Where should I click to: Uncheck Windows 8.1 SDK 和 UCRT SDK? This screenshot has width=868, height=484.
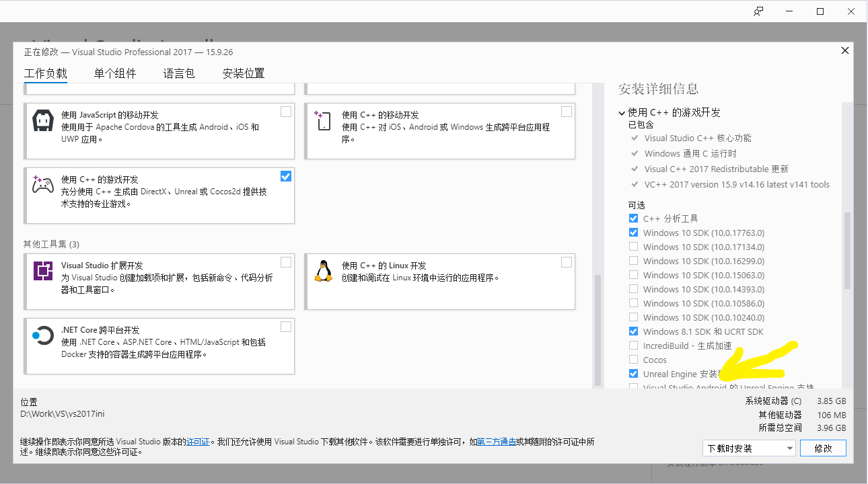633,331
